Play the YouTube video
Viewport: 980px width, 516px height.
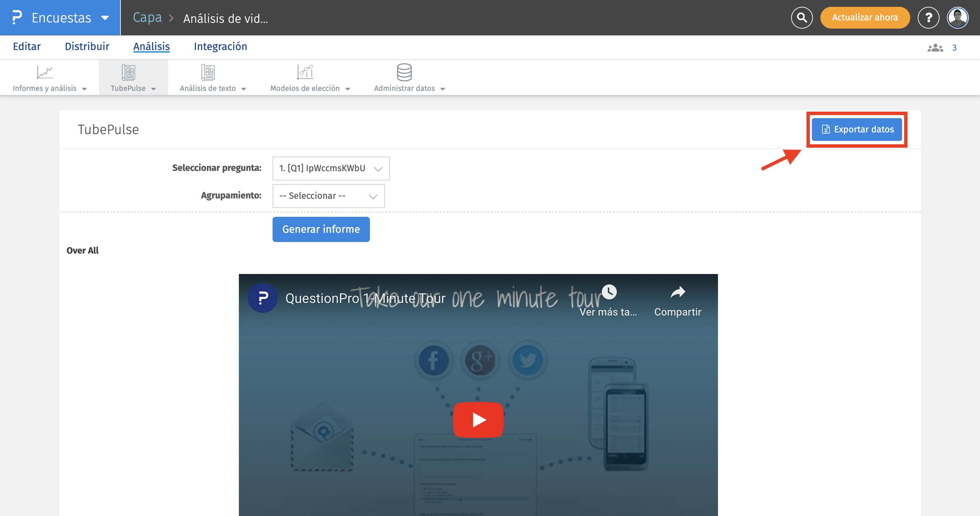(478, 420)
